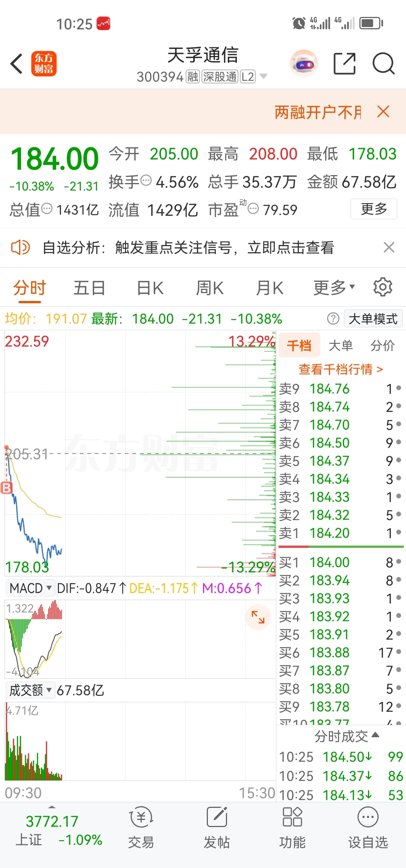Open the search magnifier icon
This screenshot has width=406, height=868.
click(x=383, y=64)
